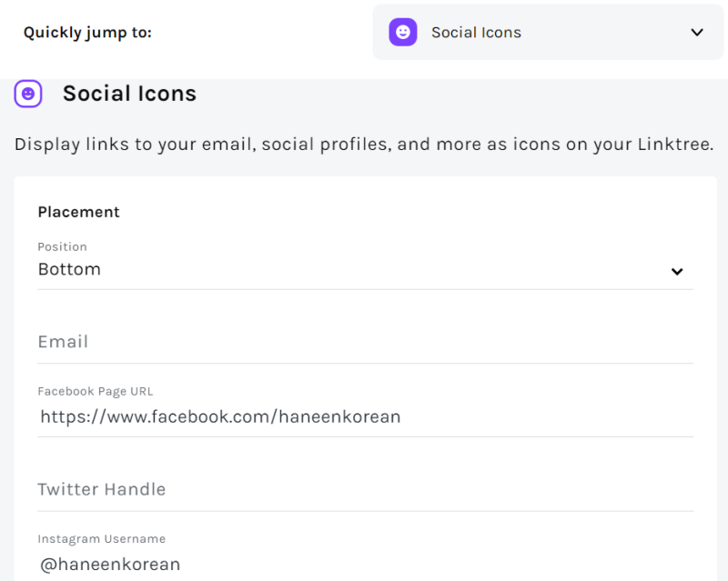Click the purple smiley icon in jump dropdown
Screen dimensions: 728x581
coord(403,33)
